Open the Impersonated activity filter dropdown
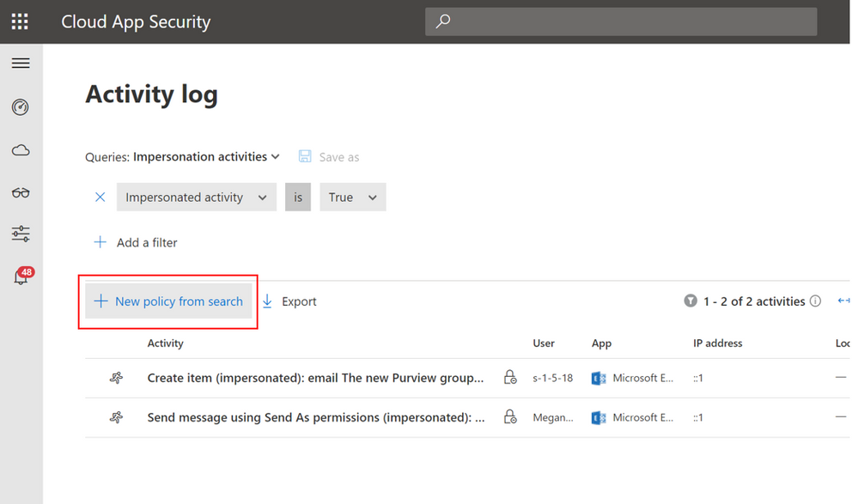Viewport: 858px width, 504px height. coord(196,197)
